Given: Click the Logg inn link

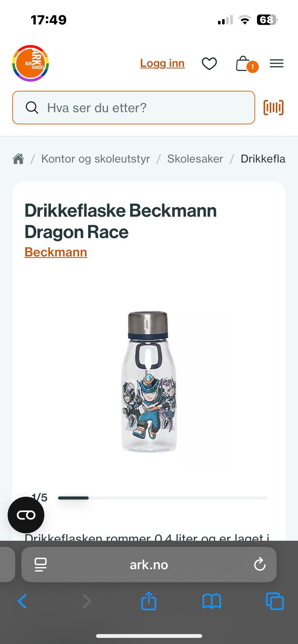Looking at the screenshot, I should [162, 63].
